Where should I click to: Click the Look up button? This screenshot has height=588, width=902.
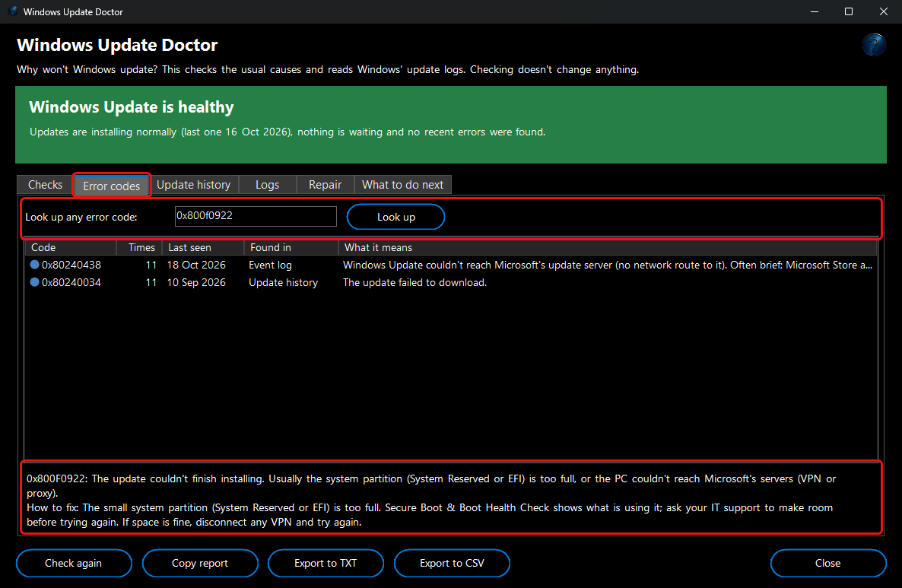(395, 217)
